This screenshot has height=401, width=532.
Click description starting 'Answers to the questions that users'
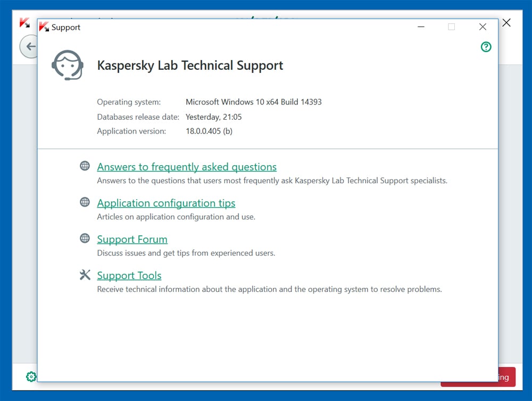(272, 181)
